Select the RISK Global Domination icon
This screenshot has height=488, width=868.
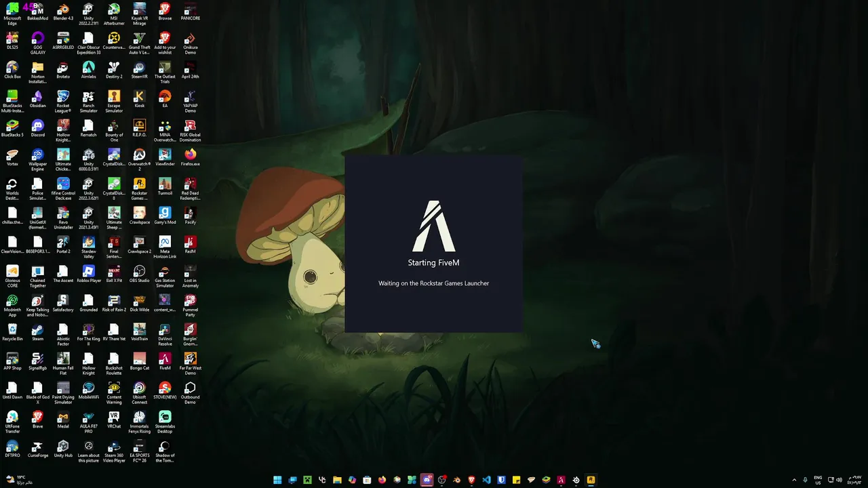[x=190, y=130]
